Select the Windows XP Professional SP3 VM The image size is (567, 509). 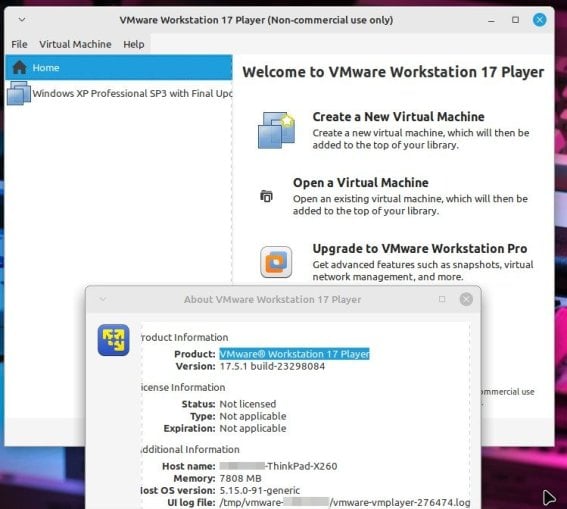point(119,93)
